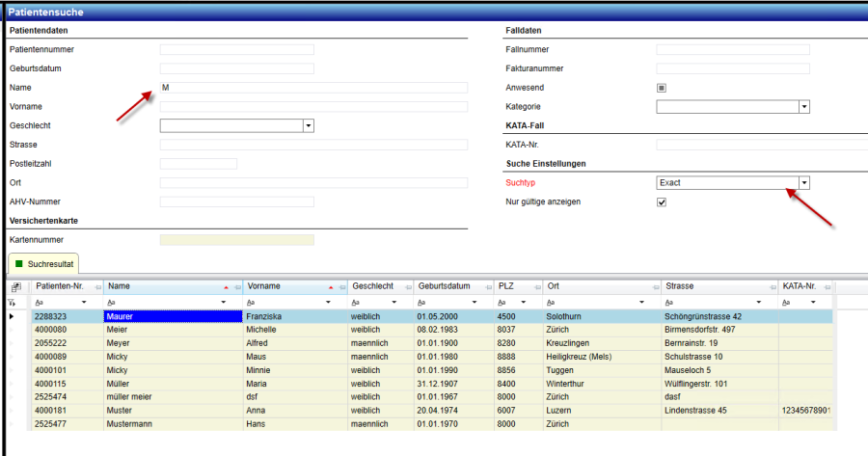The image size is (868, 456).
Task: Click pin icon on Geschlecht column header
Action: [407, 286]
